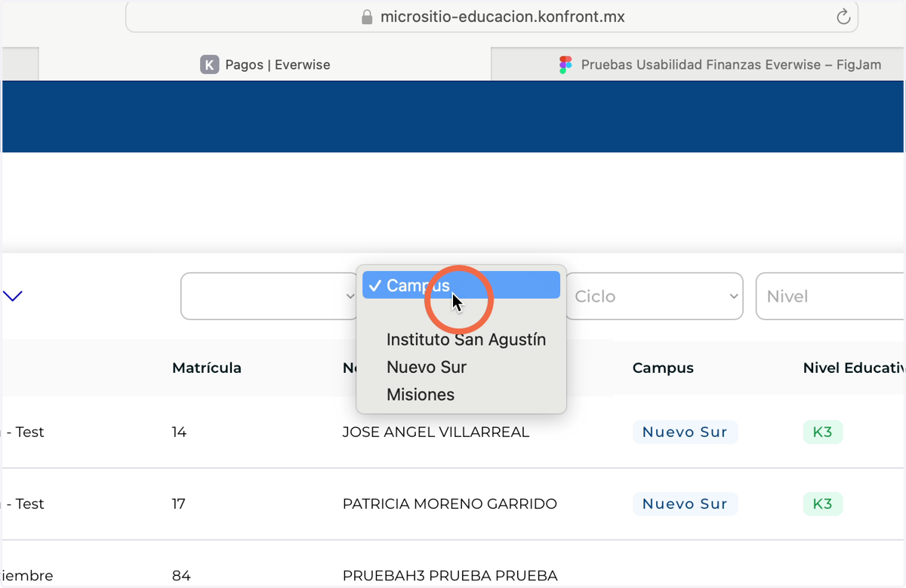Switch to Pagos | Everwise tab
Screen dimensions: 906x588
(x=265, y=65)
